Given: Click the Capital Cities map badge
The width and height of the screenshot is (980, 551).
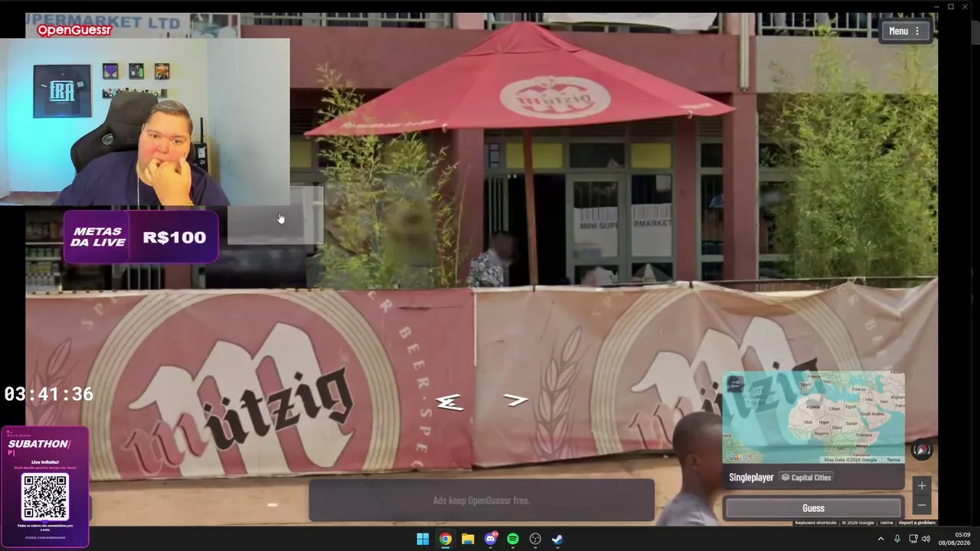Looking at the screenshot, I should (805, 478).
